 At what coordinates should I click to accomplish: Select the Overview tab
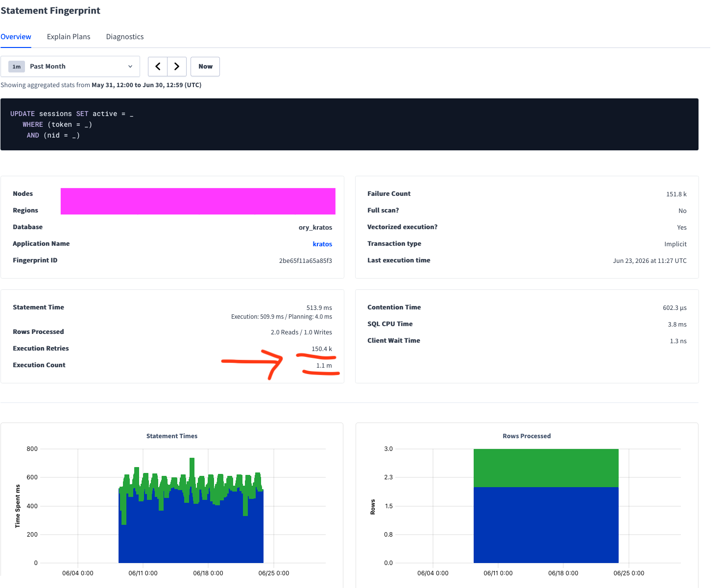pos(16,37)
